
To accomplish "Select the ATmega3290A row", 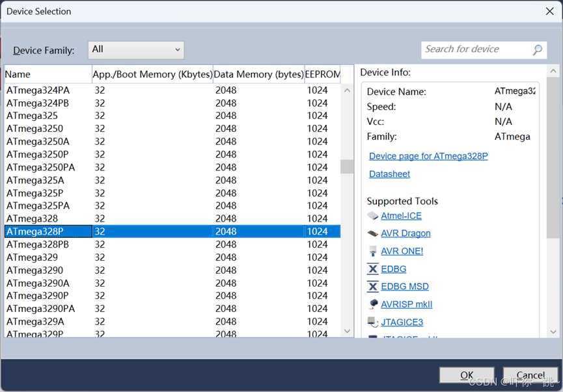I will [x=172, y=283].
